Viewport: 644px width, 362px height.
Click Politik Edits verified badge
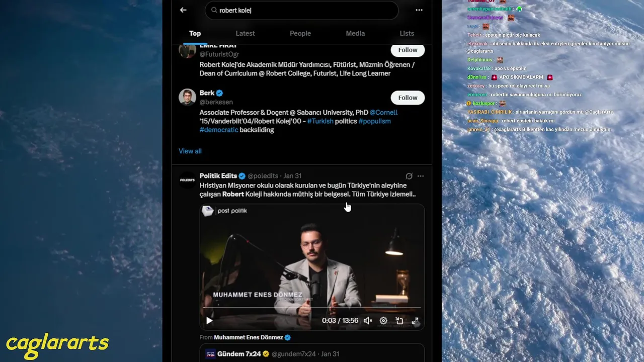[x=242, y=176]
